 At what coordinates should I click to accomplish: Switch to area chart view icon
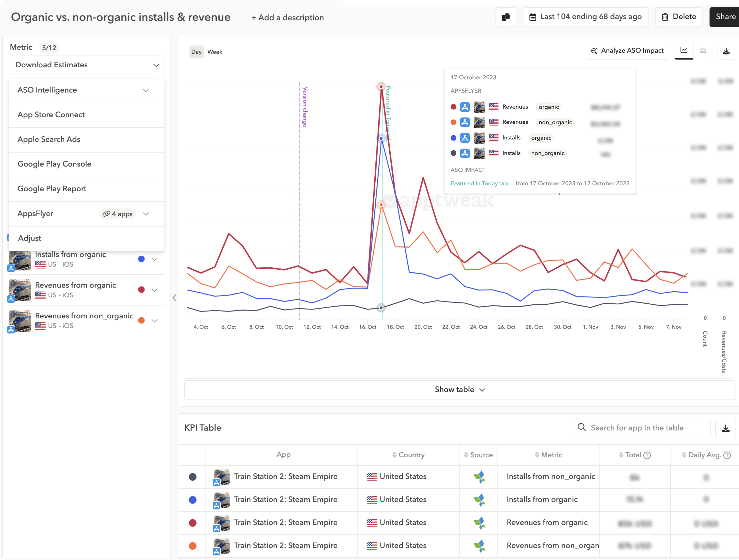tap(703, 50)
